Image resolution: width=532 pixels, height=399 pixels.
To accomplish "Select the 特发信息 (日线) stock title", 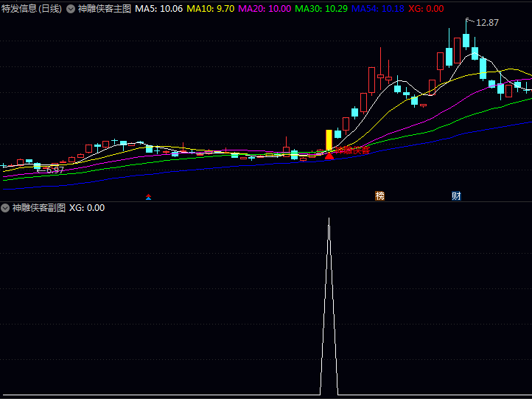I will pos(32,9).
